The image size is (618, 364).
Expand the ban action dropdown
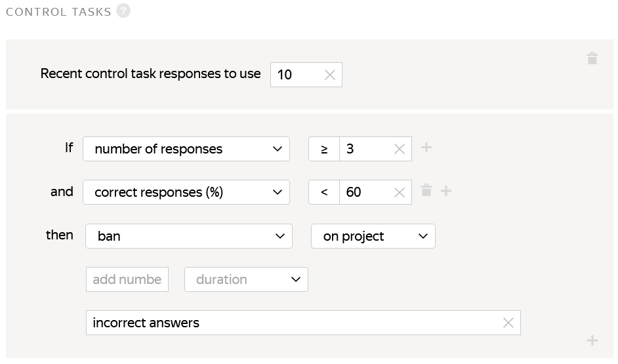(189, 236)
